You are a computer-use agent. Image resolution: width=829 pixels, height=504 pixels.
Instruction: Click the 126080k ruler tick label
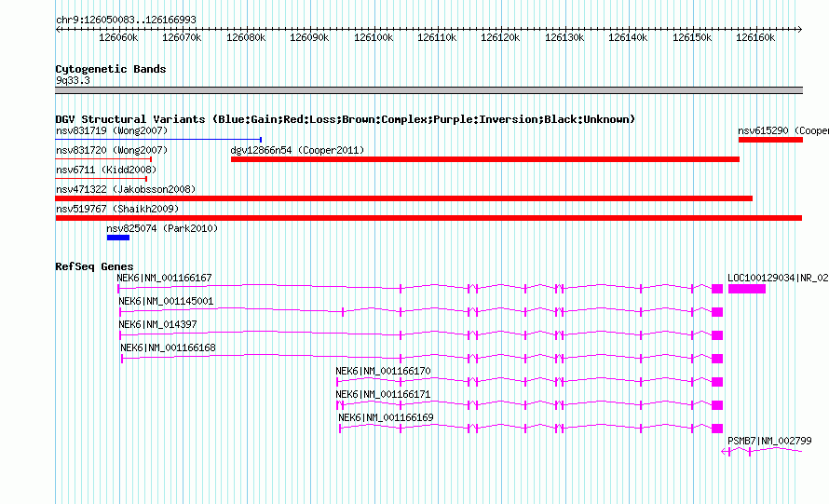pos(246,37)
